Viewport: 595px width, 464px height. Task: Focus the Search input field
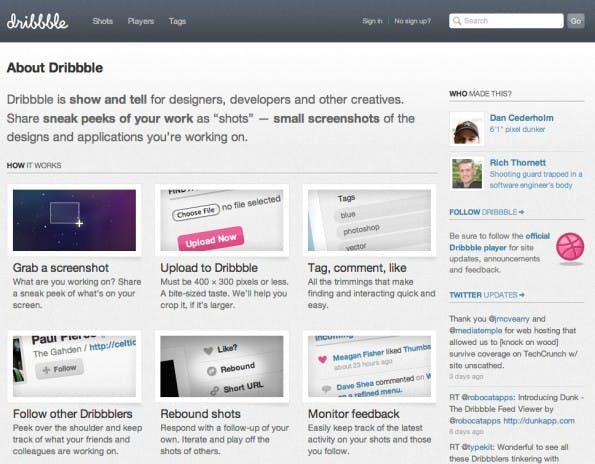[506, 21]
